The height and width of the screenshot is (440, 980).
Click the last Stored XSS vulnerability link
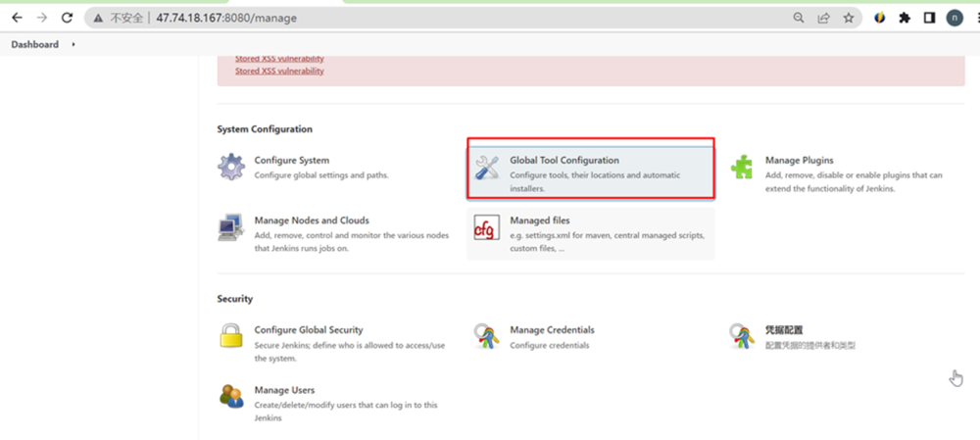(279, 71)
